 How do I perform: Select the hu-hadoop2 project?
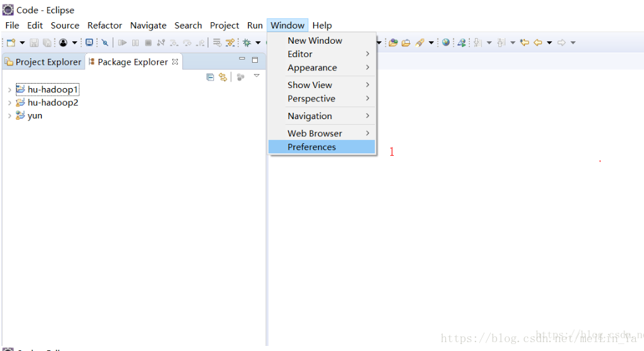(x=47, y=103)
